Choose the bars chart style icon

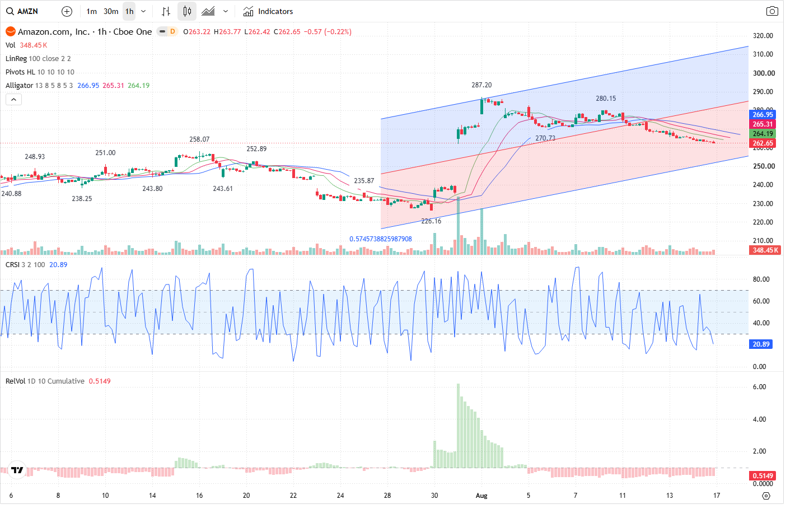click(166, 11)
